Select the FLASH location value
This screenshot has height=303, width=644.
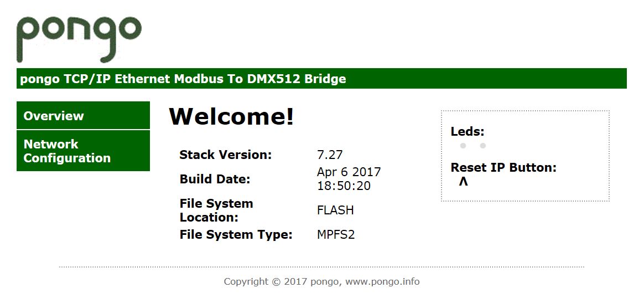tap(335, 210)
